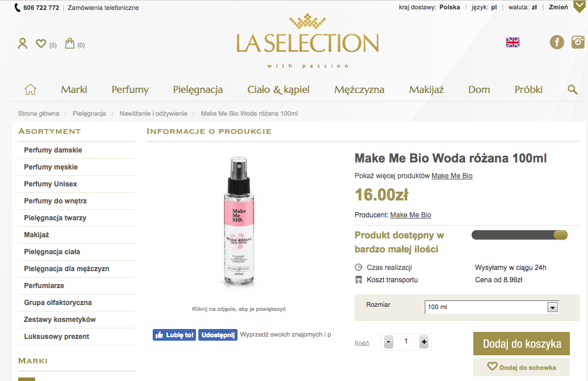588x381 pixels.
Task: Switch to English via UK flag
Action: click(x=513, y=42)
